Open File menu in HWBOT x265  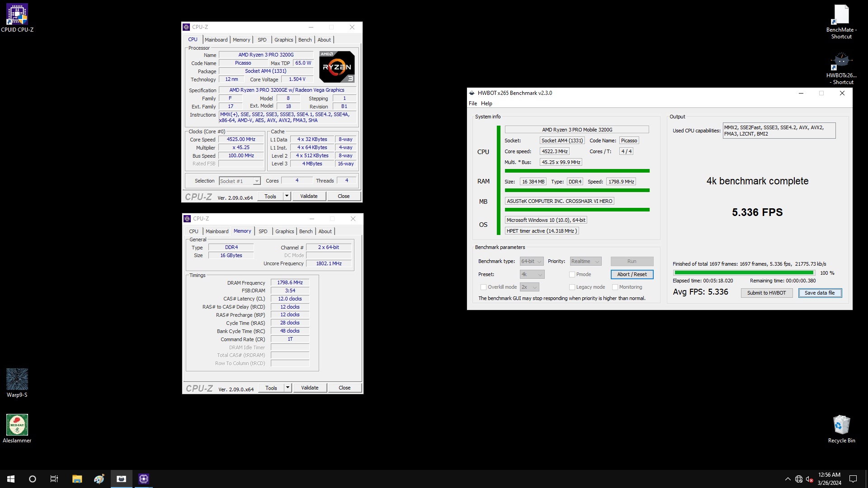[x=473, y=103]
